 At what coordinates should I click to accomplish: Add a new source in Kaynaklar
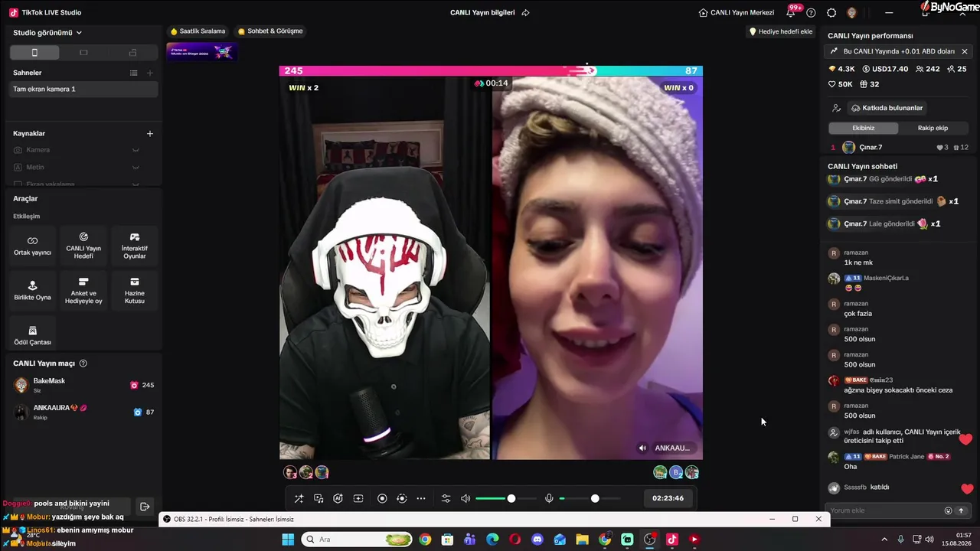[150, 133]
